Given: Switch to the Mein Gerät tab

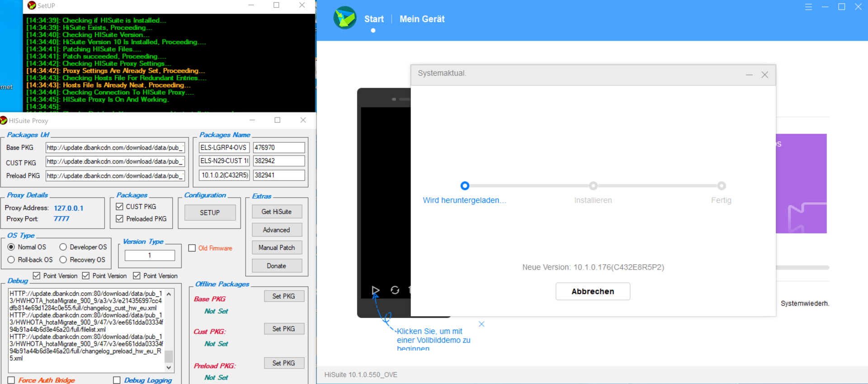Looking at the screenshot, I should click(x=422, y=19).
